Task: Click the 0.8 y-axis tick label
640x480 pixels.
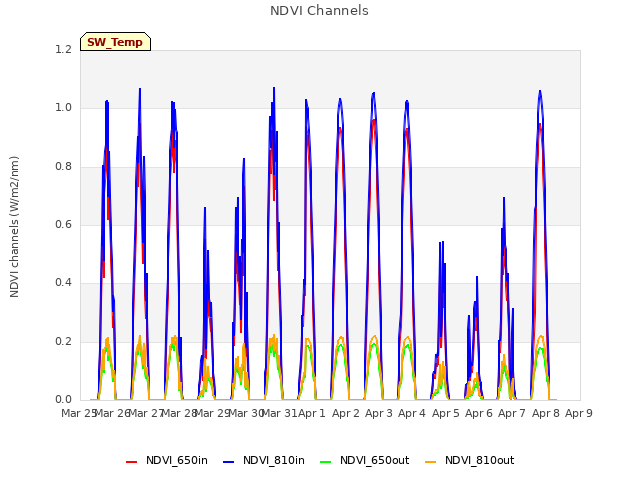Action: point(63,166)
